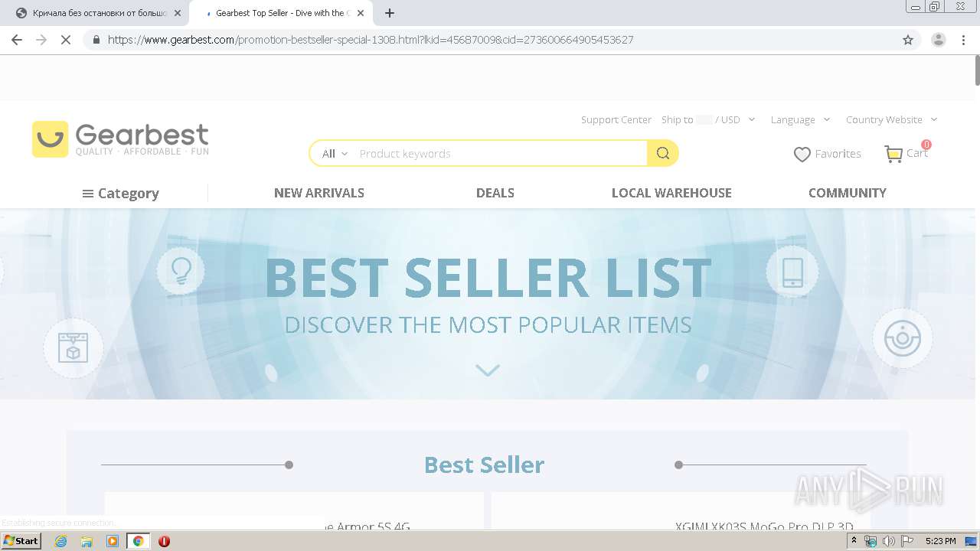Stop loading the page
The height and width of the screenshot is (551, 980).
click(x=66, y=40)
